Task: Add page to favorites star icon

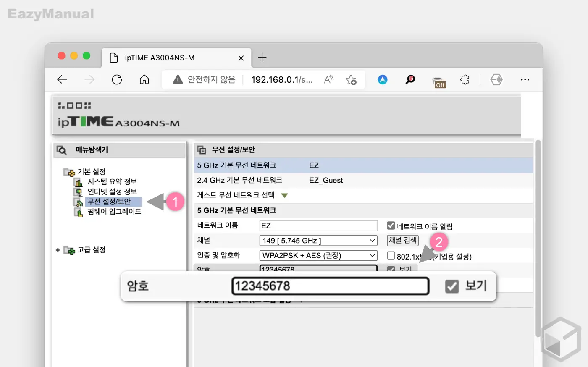Action: click(x=351, y=79)
